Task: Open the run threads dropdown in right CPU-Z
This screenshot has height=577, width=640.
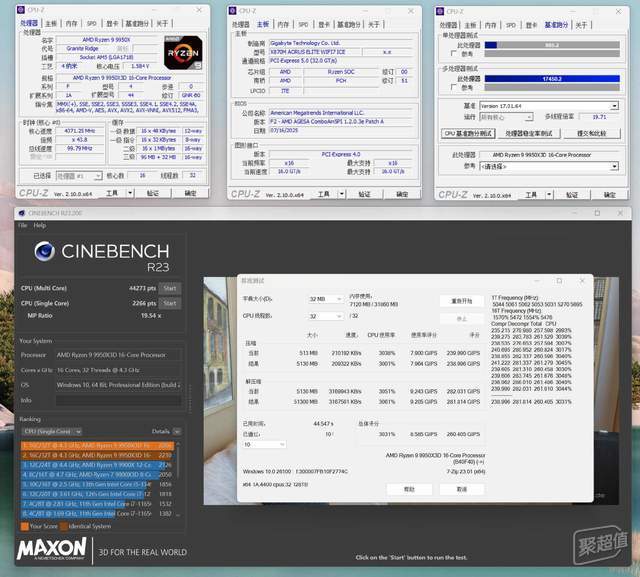Action: point(506,118)
